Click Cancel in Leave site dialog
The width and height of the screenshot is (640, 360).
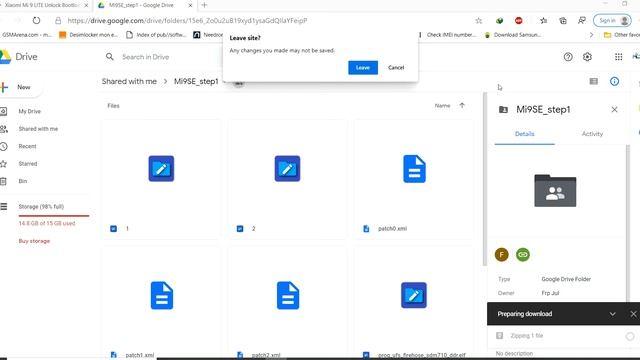tap(396, 68)
